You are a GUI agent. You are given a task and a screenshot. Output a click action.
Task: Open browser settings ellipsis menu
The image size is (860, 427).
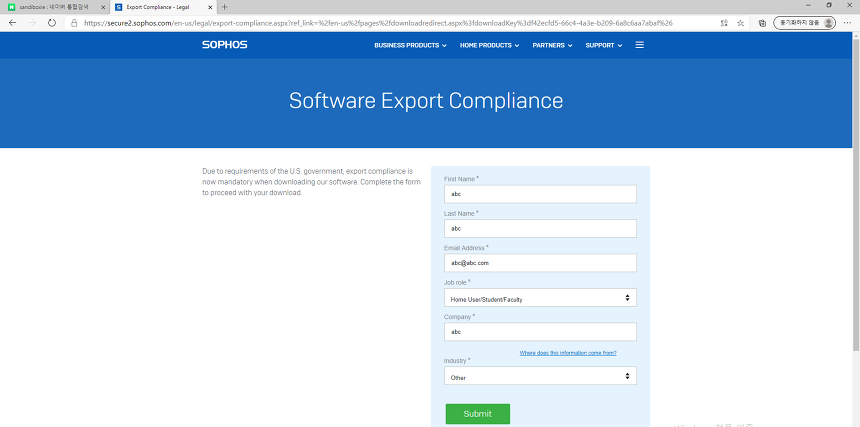click(848, 22)
